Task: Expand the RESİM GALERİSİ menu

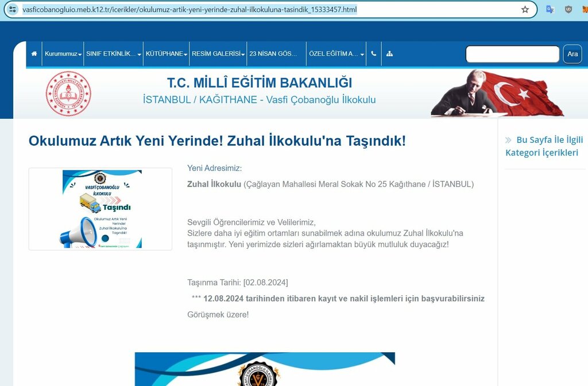Action: (218, 53)
